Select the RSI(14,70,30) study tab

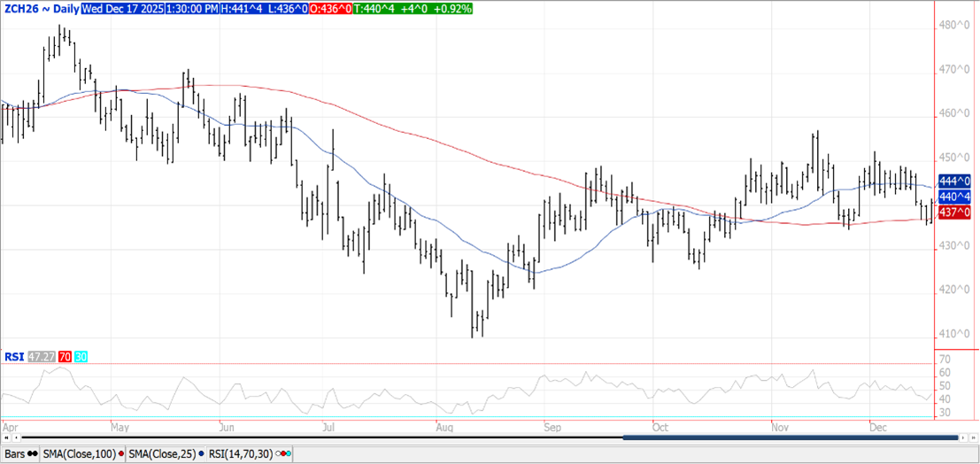point(241,453)
